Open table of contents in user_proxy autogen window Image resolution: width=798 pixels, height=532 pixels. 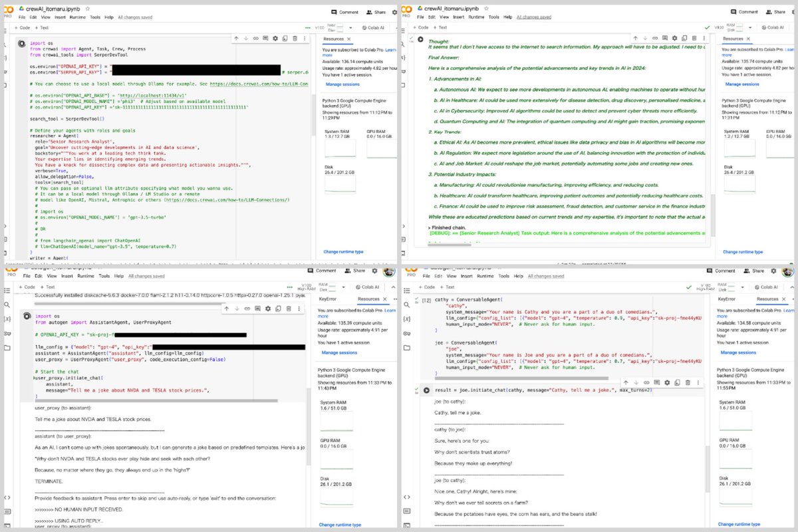coord(7,291)
